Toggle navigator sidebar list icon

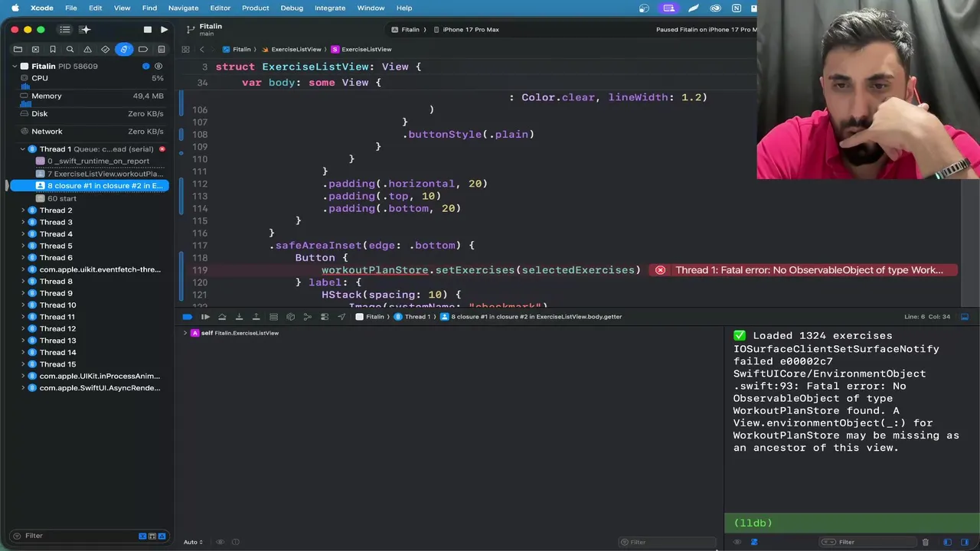(x=65, y=30)
